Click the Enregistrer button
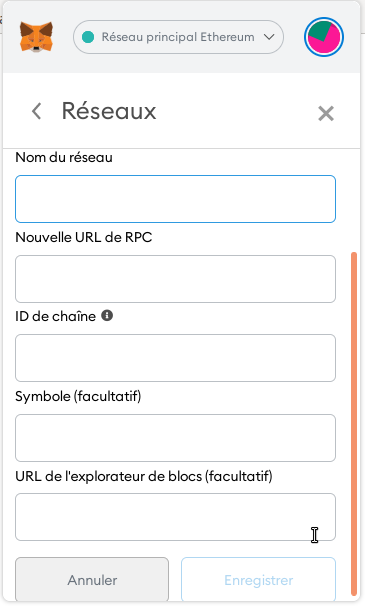Screen dimensions: 365x606 tap(258, 580)
